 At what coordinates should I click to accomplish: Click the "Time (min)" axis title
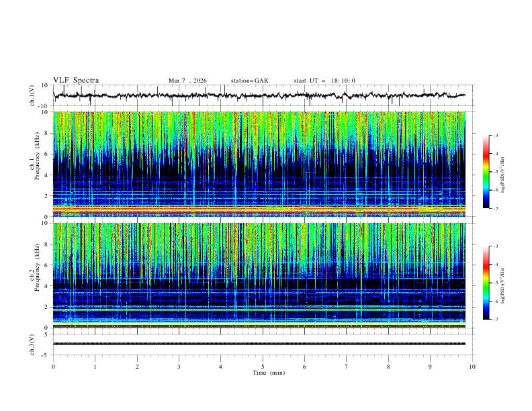(269, 373)
